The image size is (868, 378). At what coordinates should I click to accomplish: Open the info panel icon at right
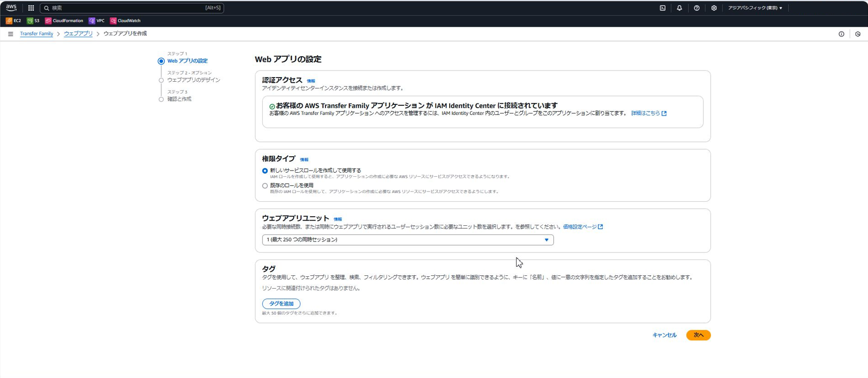point(841,34)
